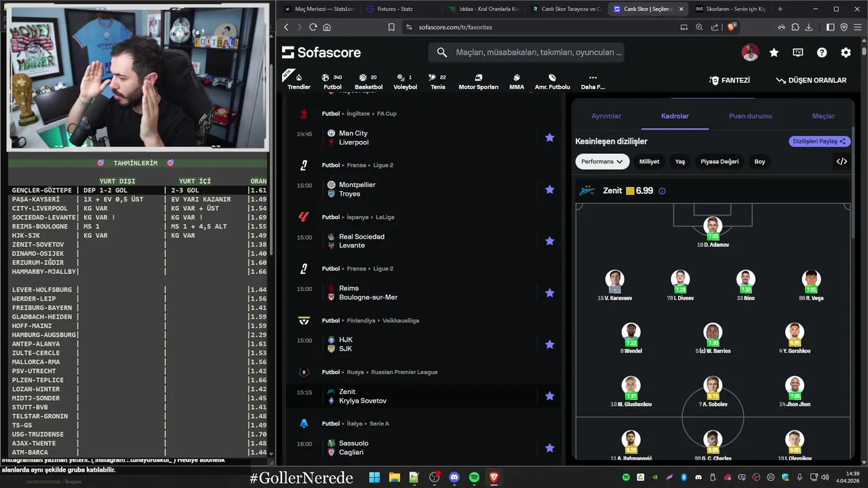Open the embed code icon button

pos(842,161)
